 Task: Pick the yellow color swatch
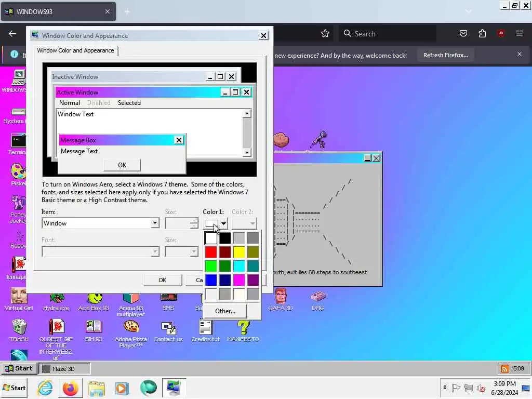click(x=239, y=252)
